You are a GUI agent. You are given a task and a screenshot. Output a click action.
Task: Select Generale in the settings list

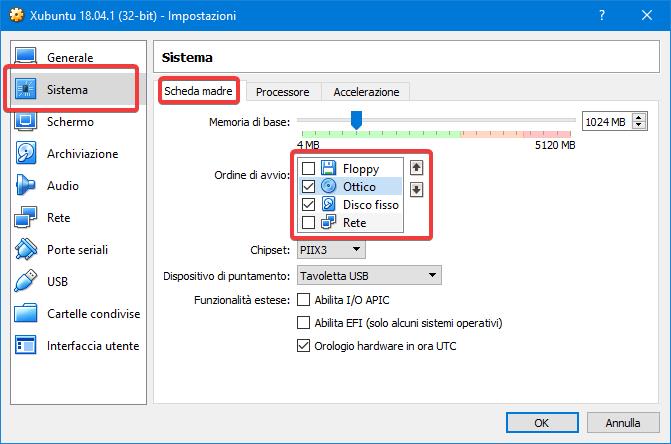[78, 57]
